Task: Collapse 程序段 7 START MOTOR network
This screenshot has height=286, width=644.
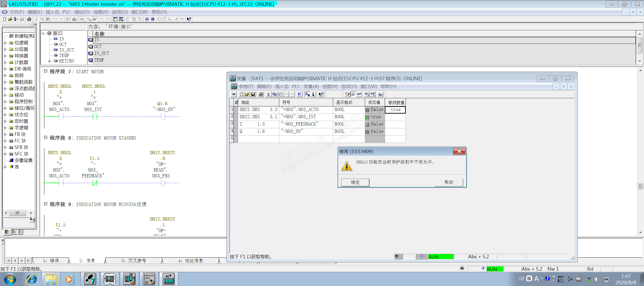Action: [x=46, y=71]
